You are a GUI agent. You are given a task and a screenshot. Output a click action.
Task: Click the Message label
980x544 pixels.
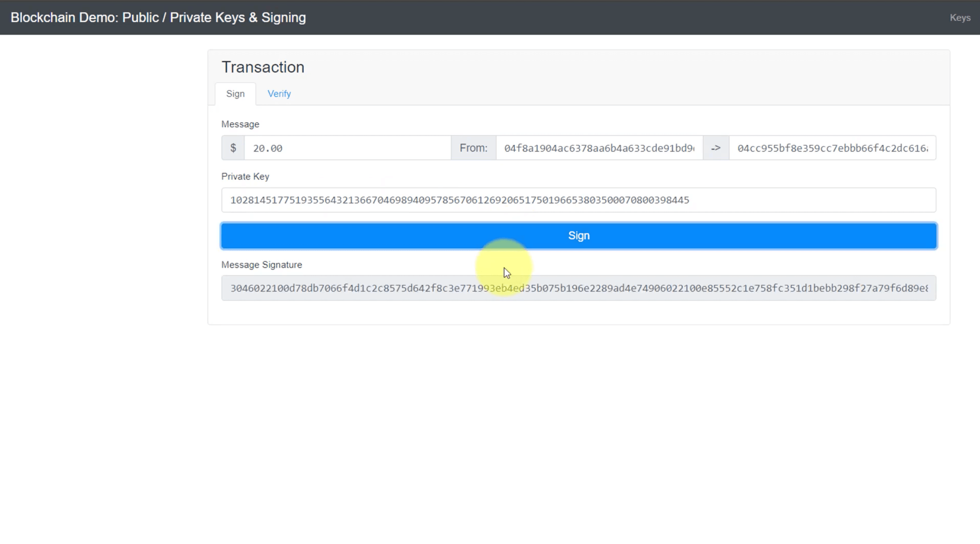240,124
